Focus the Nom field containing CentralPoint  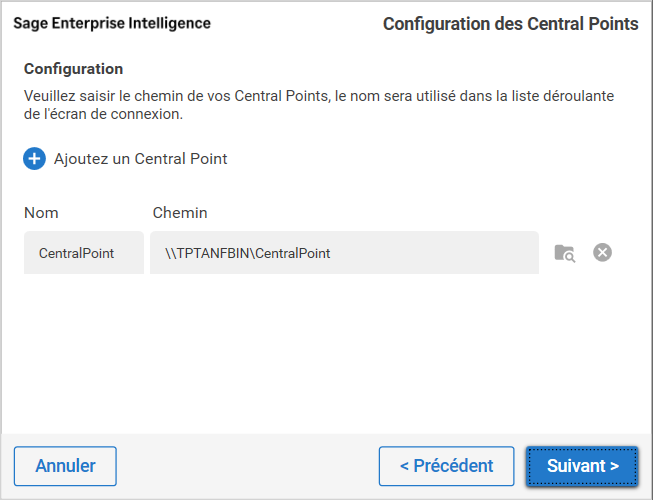[x=83, y=253]
